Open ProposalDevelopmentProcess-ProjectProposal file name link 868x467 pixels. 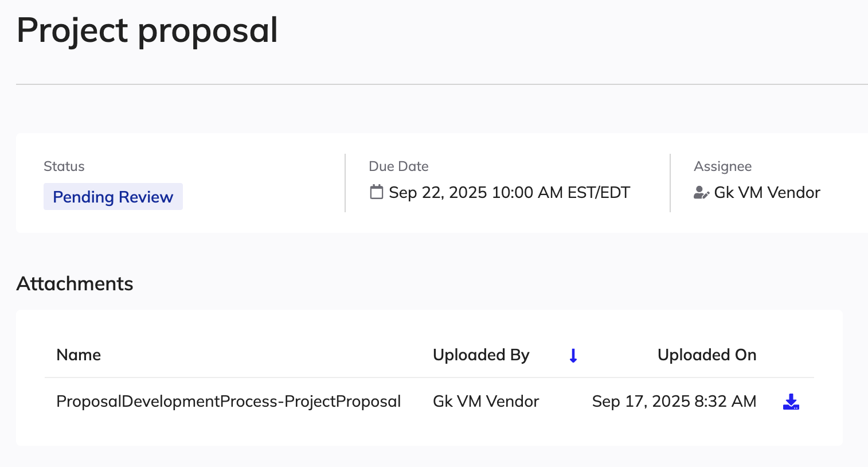pyautogui.click(x=228, y=401)
